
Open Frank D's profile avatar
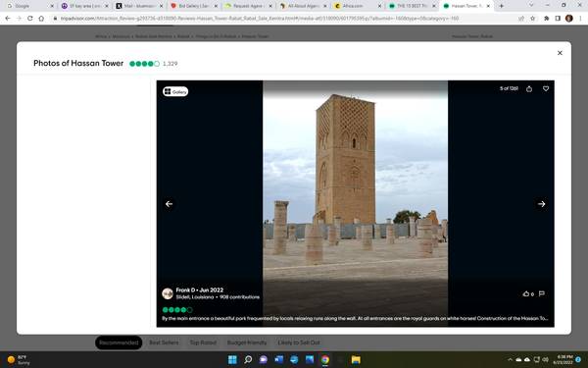pos(168,293)
